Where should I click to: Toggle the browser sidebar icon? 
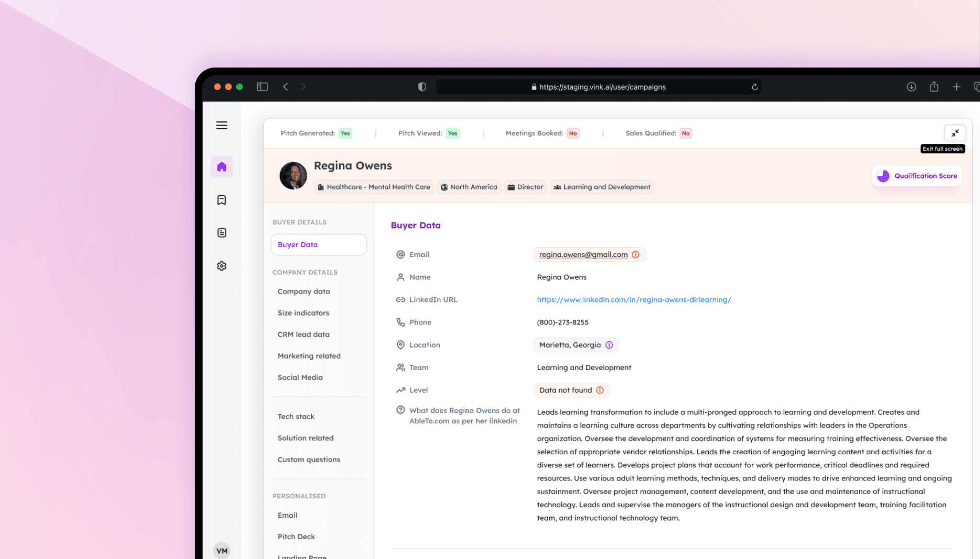tap(262, 87)
